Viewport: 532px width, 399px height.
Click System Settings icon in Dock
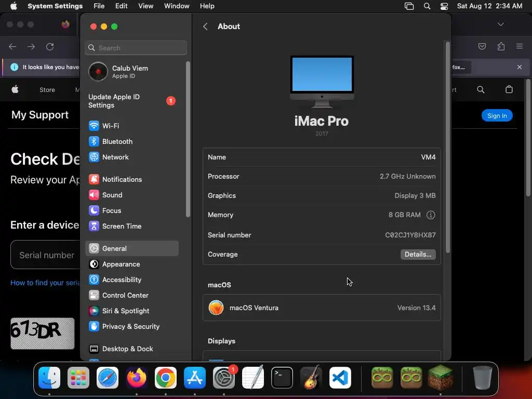[224, 378]
